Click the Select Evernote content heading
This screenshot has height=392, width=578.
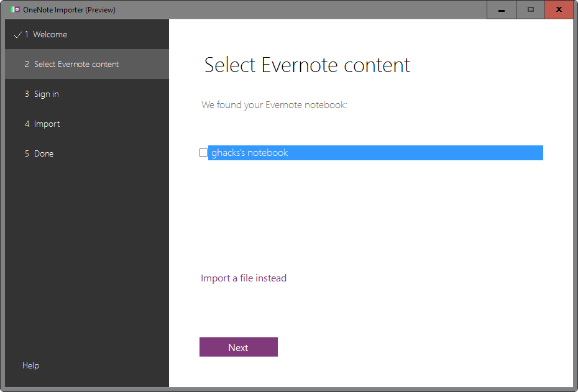click(x=307, y=65)
